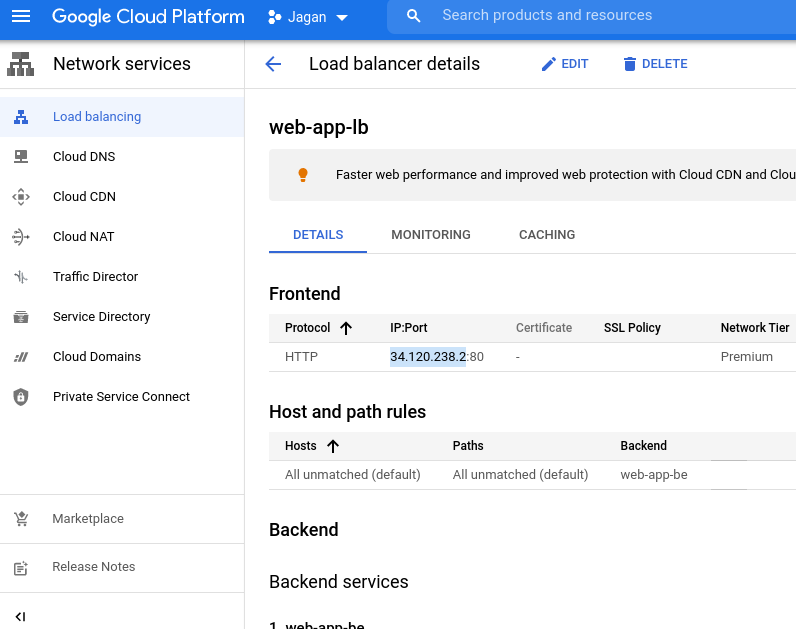This screenshot has width=796, height=629.
Task: Click the EDIT pencil icon
Action: click(548, 64)
